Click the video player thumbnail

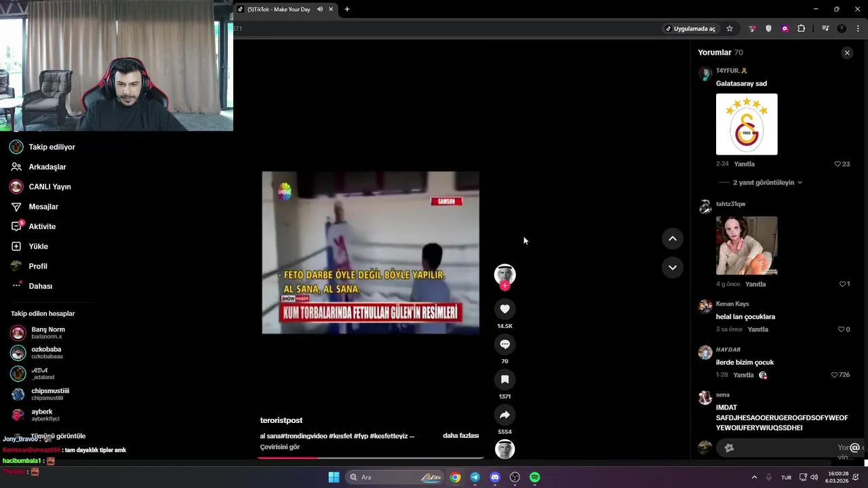pyautogui.click(x=370, y=252)
